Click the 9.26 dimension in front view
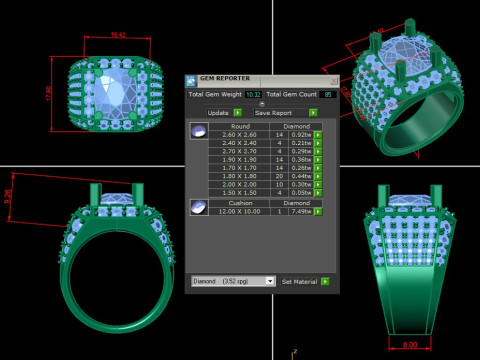The width and height of the screenshot is (480, 360). point(7,197)
